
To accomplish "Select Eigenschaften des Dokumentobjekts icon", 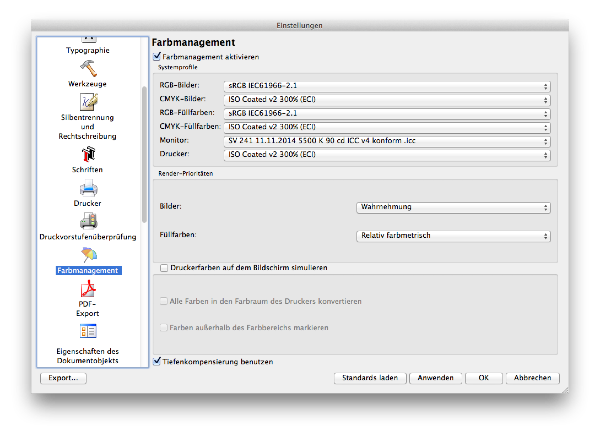I will 88,332.
